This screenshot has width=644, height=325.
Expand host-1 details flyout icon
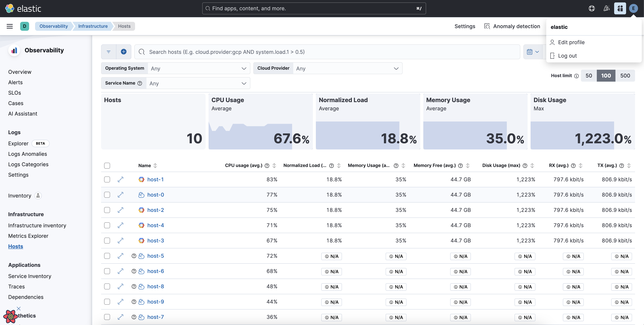(x=121, y=179)
